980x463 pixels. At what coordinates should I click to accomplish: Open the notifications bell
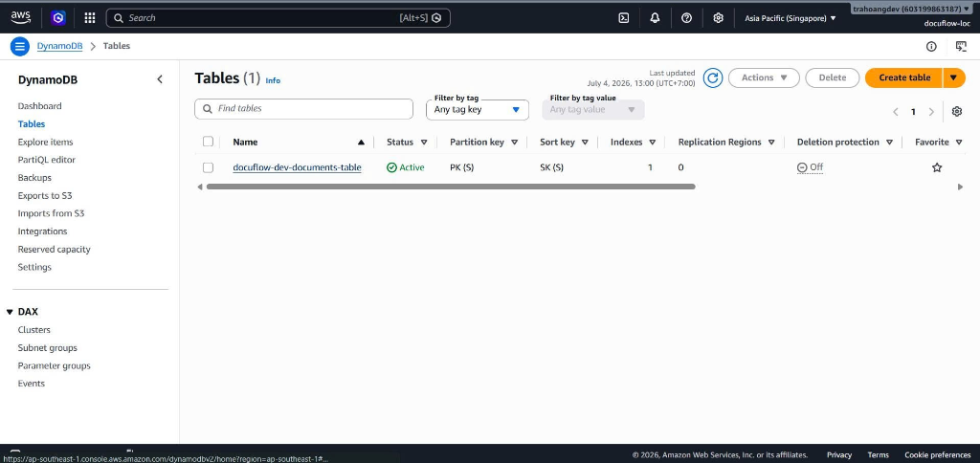pos(655,18)
